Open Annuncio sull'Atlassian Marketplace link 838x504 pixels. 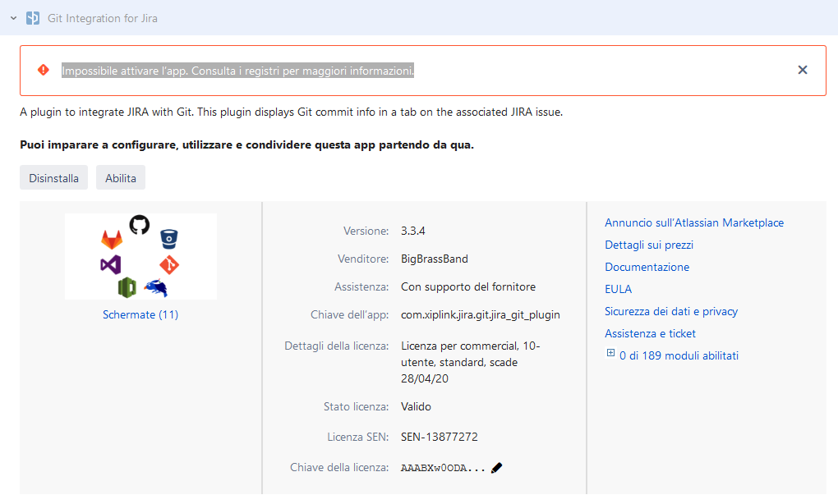694,222
